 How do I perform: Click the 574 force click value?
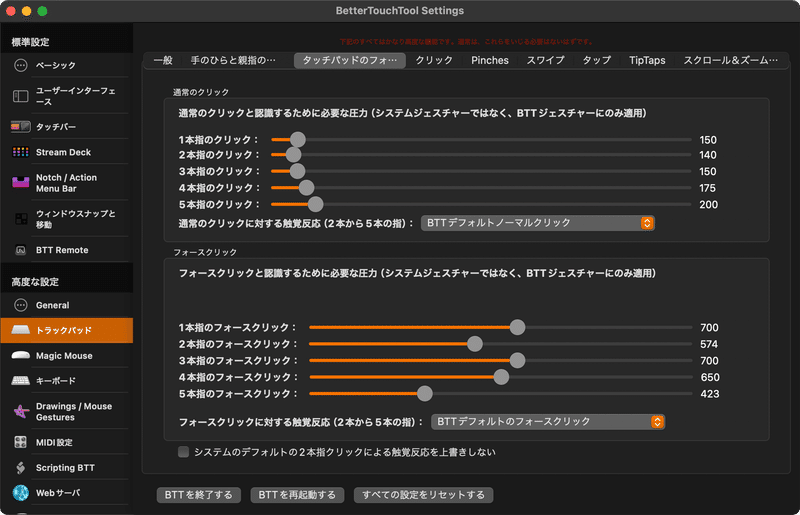click(x=709, y=344)
